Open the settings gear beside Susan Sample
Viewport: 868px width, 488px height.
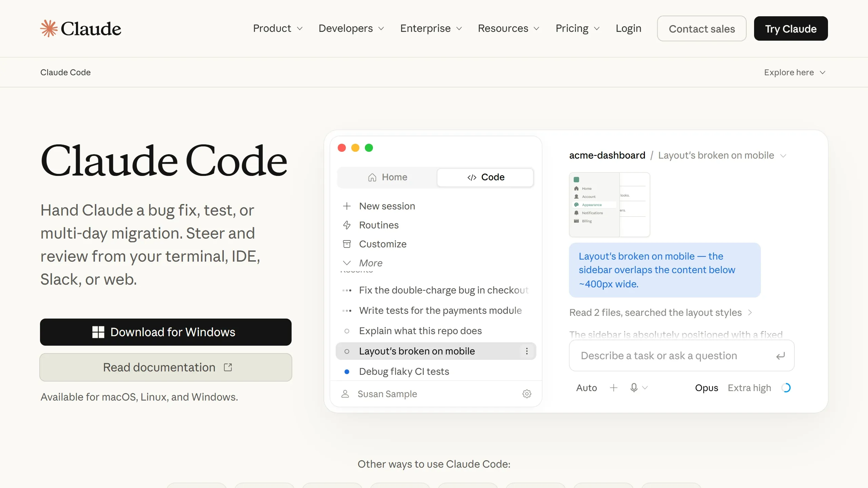click(x=527, y=394)
